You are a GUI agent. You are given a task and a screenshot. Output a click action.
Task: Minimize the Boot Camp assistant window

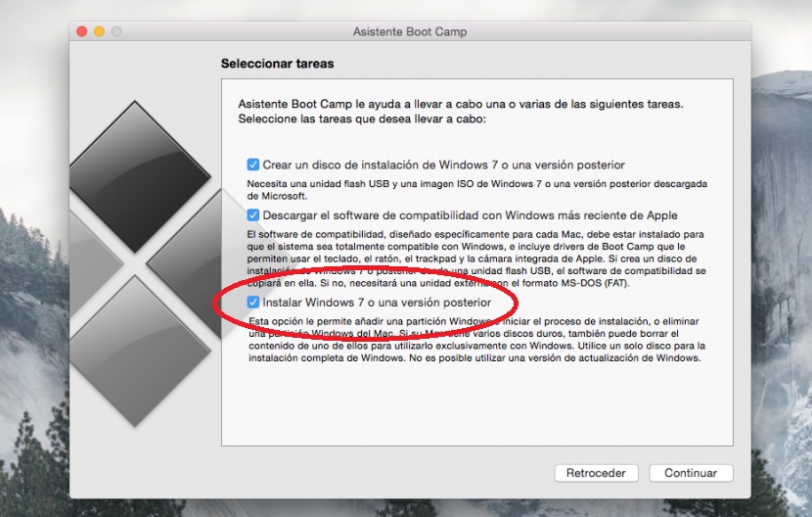pyautogui.click(x=100, y=31)
